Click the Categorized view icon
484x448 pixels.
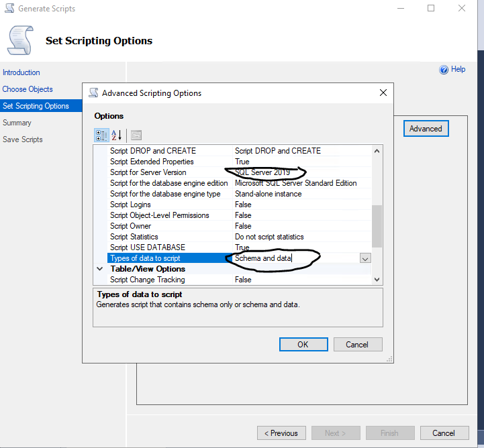click(101, 135)
